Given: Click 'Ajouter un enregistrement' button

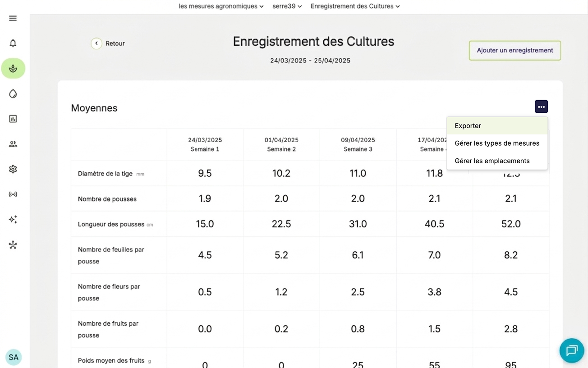Looking at the screenshot, I should [515, 51].
